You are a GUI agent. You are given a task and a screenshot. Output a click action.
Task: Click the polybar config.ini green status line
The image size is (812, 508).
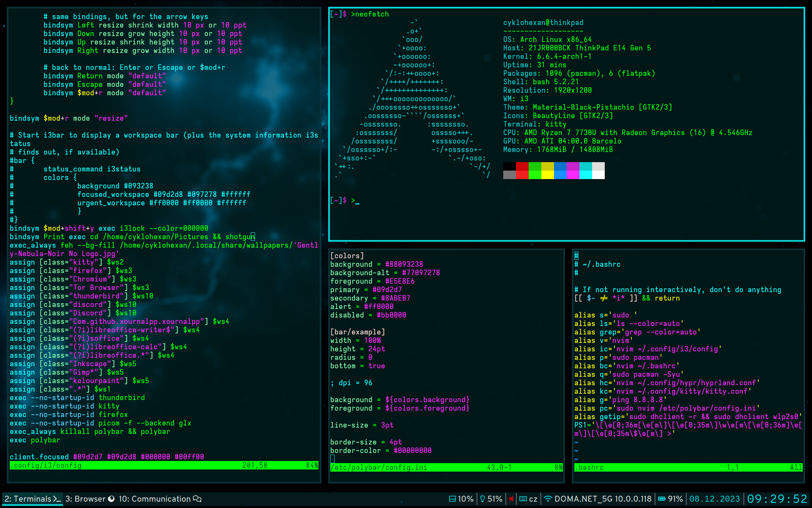point(446,467)
